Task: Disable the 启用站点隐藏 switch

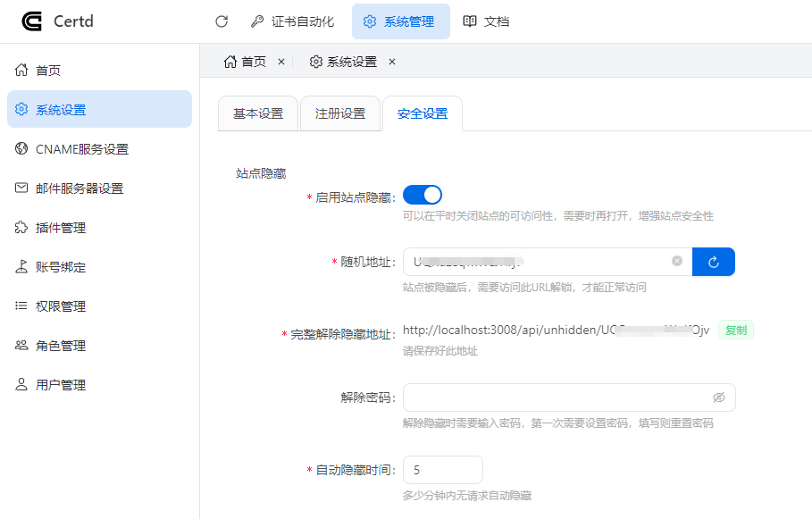Action: [423, 196]
